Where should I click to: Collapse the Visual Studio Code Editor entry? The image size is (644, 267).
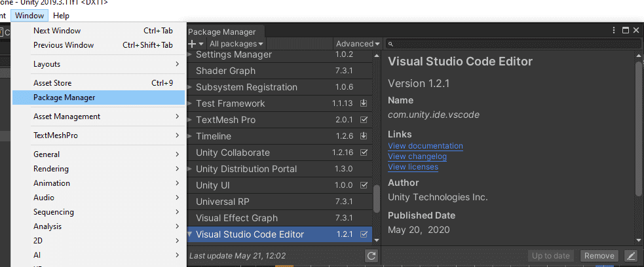190,234
